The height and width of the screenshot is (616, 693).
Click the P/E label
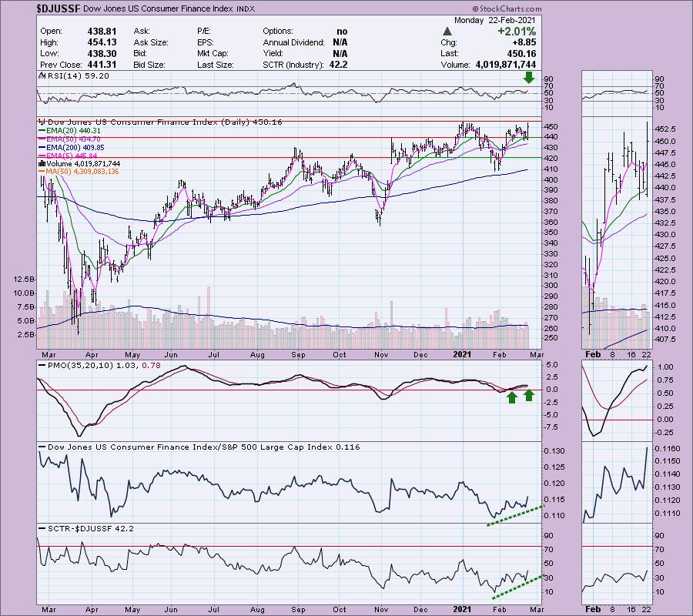click(x=204, y=31)
